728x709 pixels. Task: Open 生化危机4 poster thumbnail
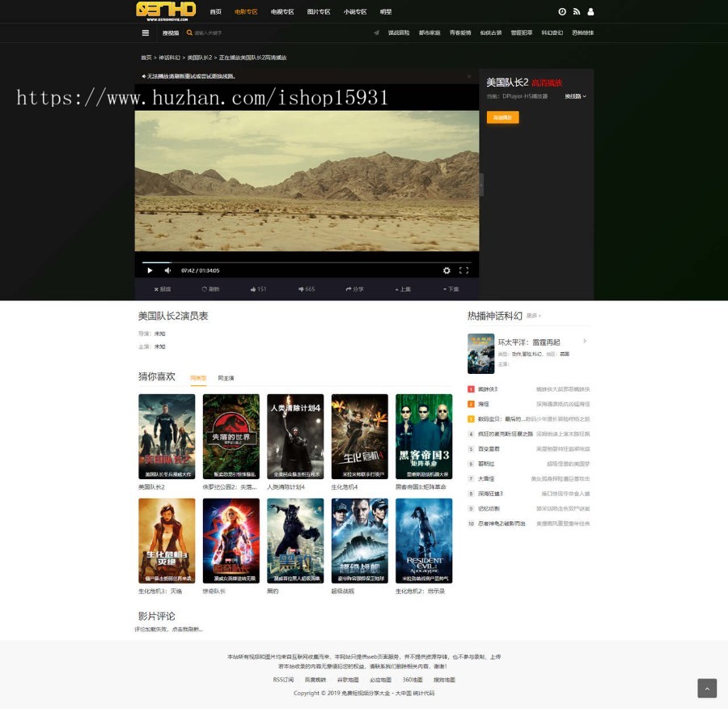pos(360,436)
